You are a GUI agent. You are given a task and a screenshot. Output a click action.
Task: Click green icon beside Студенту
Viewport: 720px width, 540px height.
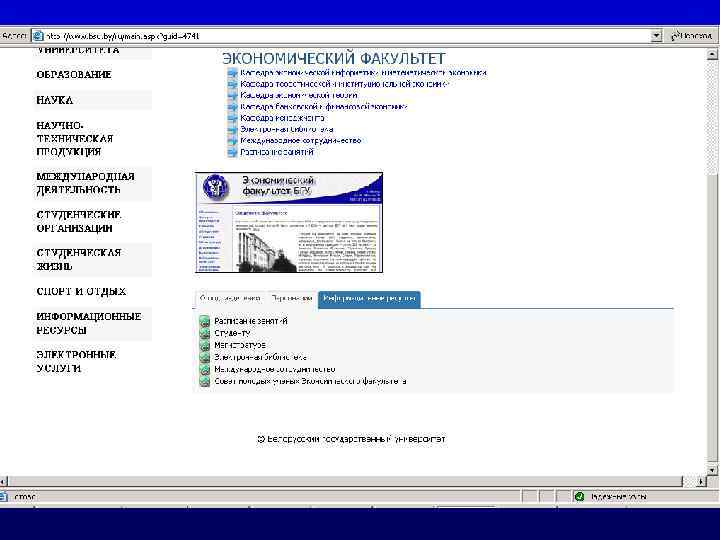tap(204, 333)
